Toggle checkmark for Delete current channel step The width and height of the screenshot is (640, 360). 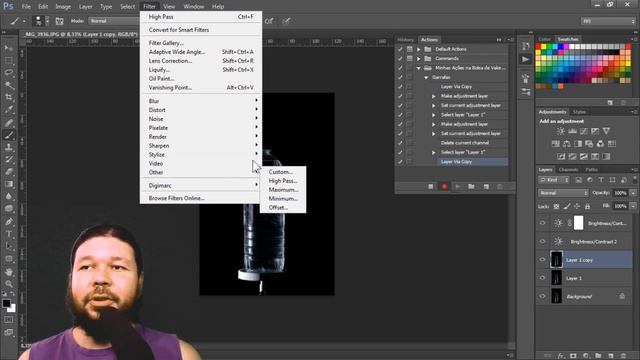click(400, 143)
